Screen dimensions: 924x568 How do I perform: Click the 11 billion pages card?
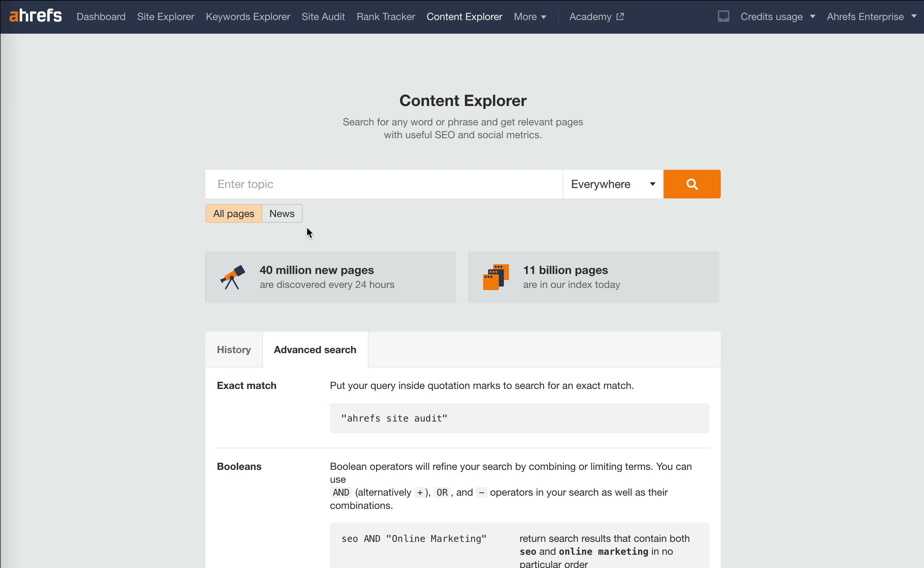click(594, 277)
